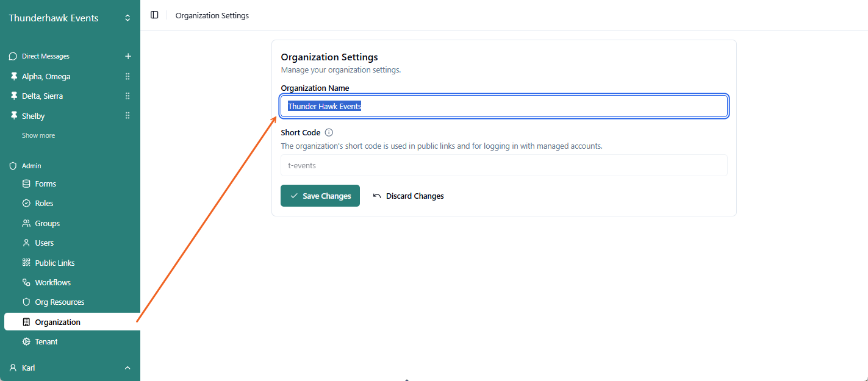This screenshot has width=868, height=381.
Task: Go to Public Links in sidebar
Action: [55, 263]
